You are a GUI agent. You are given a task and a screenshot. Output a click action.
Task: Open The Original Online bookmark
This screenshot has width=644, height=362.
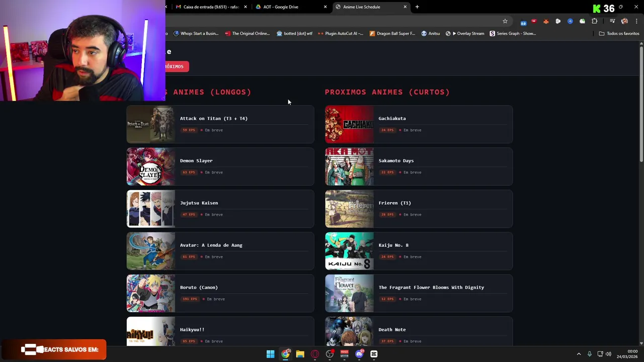pyautogui.click(x=248, y=34)
